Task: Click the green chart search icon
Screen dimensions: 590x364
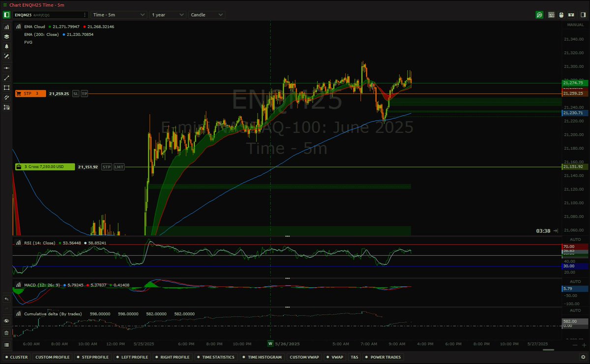Action: pyautogui.click(x=539, y=15)
